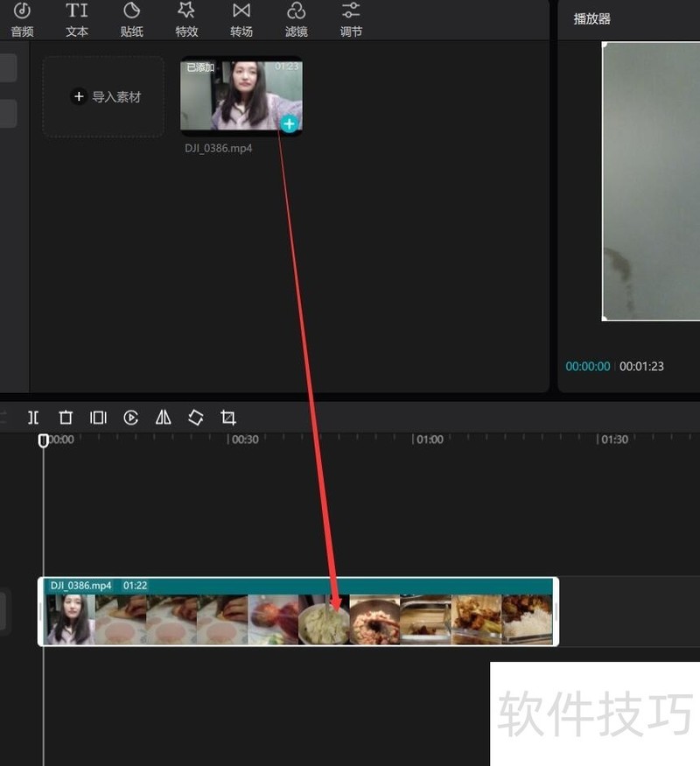Select the Crop tool
This screenshot has height=766, width=700.
pyautogui.click(x=228, y=418)
